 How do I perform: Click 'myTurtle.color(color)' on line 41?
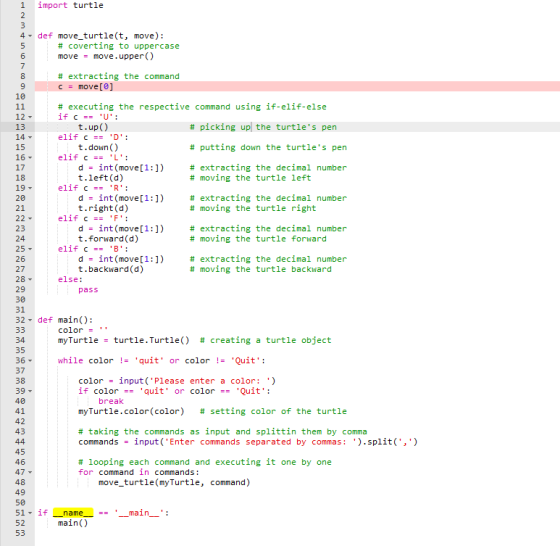pos(131,411)
